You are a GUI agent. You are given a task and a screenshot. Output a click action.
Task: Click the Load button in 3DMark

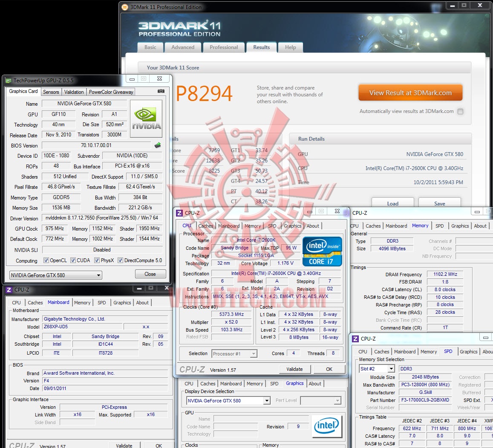(x=393, y=203)
